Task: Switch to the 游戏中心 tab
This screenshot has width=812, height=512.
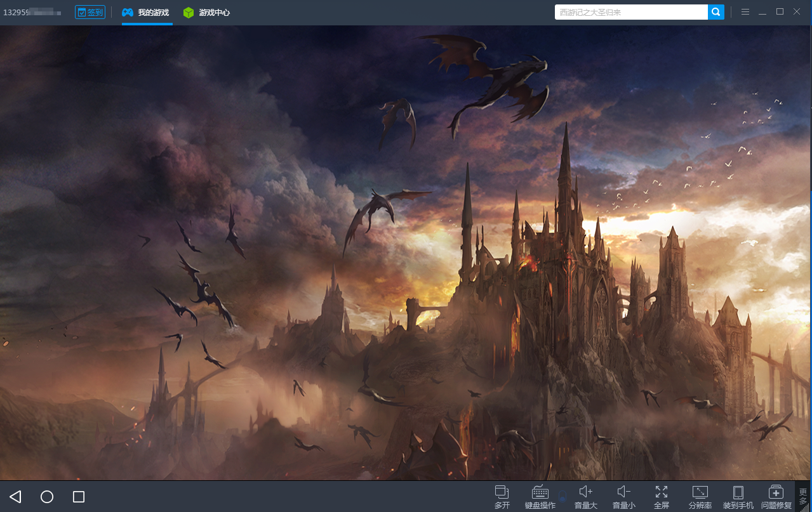Action: point(206,13)
